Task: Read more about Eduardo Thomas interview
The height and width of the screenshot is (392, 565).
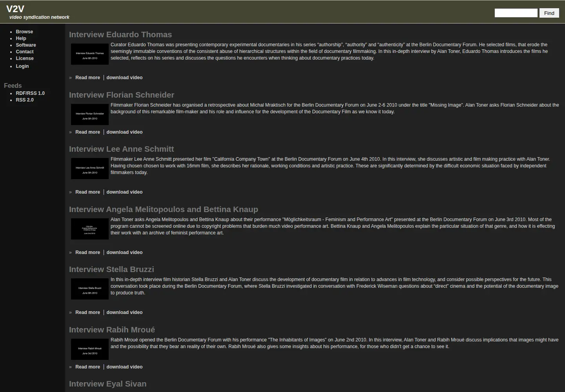Action: (x=87, y=78)
